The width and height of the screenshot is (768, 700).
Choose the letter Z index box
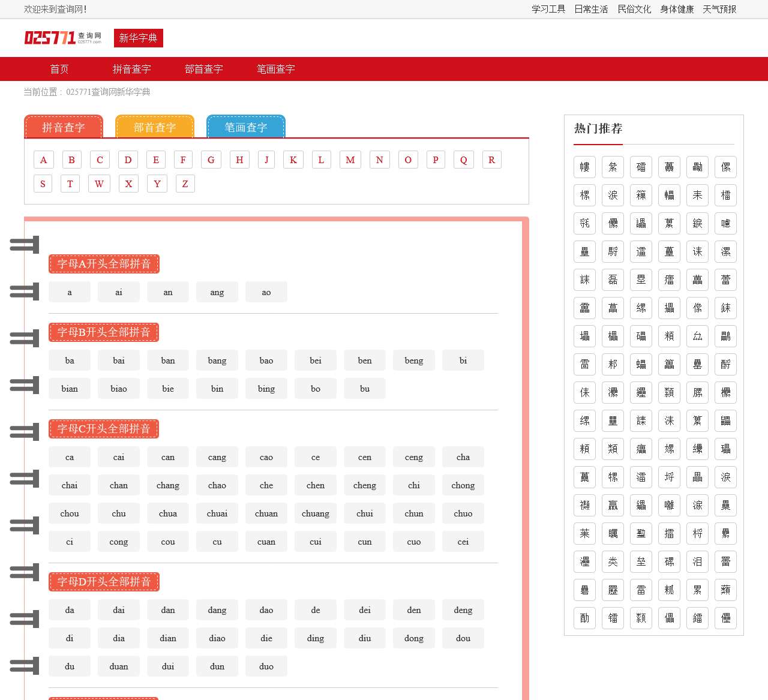point(185,184)
